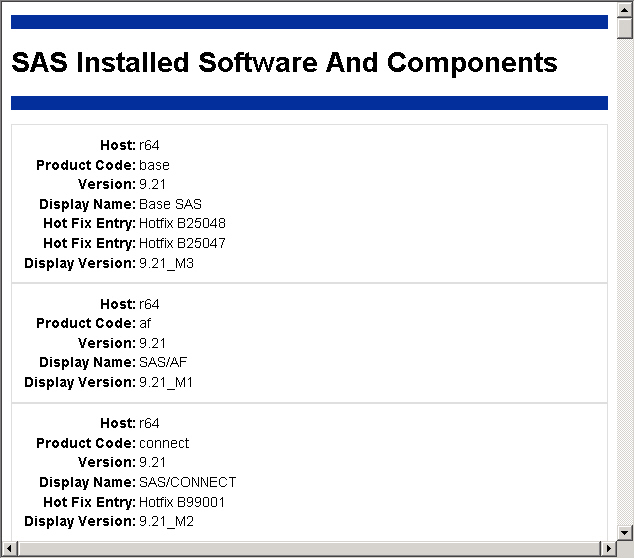
Task: Click the vertical scrollbar down arrow
Action: [x=626, y=532]
